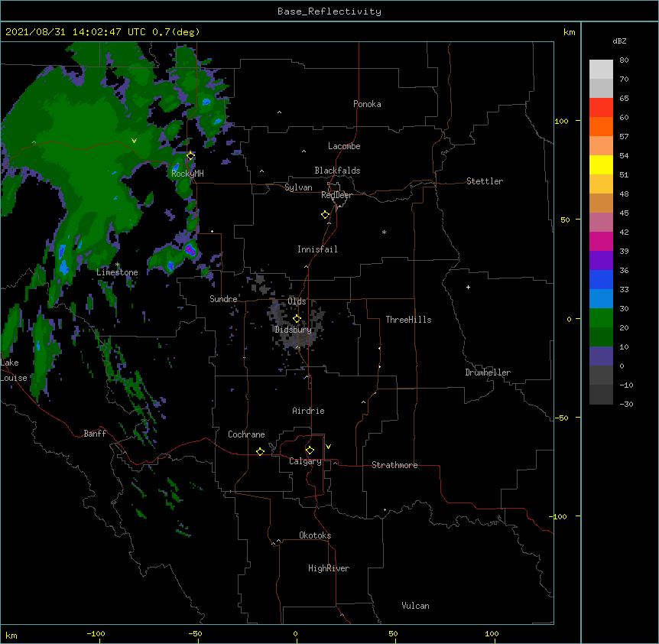Click the Drumheller label
The width and height of the screenshot is (659, 644).
pos(488,372)
